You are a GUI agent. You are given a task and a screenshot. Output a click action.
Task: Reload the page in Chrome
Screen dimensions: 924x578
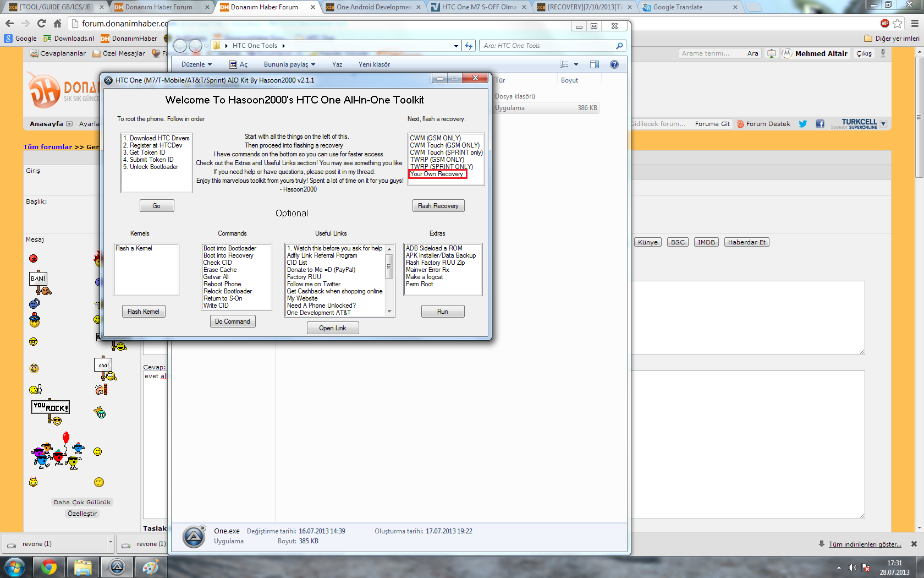(x=41, y=23)
